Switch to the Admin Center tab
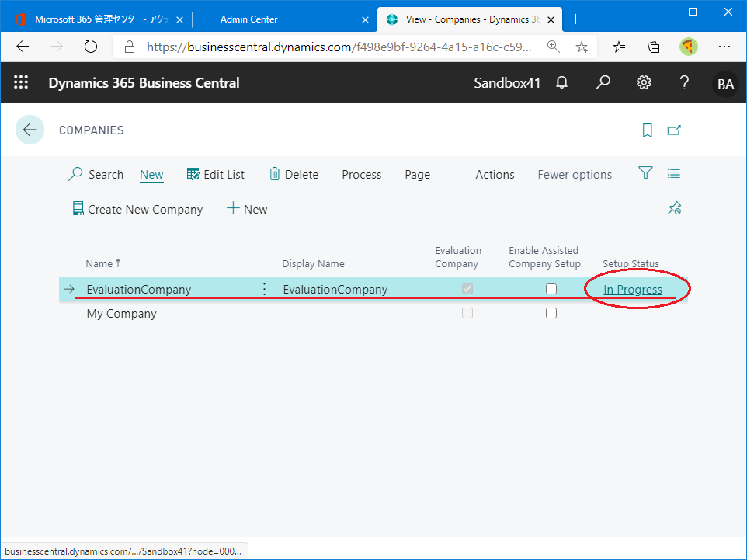747x560 pixels. coord(284,19)
